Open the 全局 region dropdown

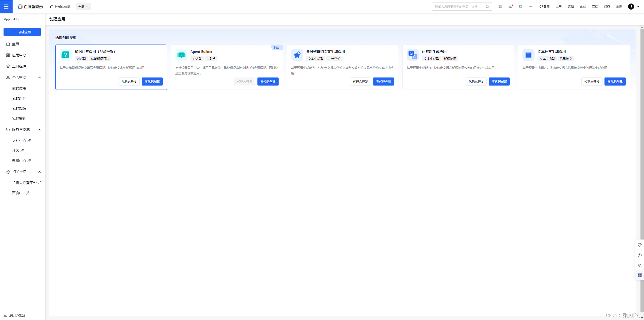pos(84,7)
